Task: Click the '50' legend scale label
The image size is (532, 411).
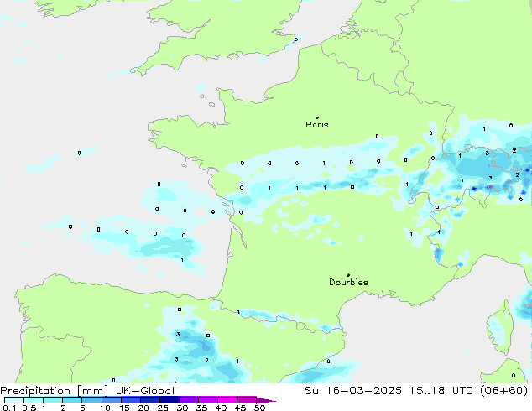Action: point(259,408)
